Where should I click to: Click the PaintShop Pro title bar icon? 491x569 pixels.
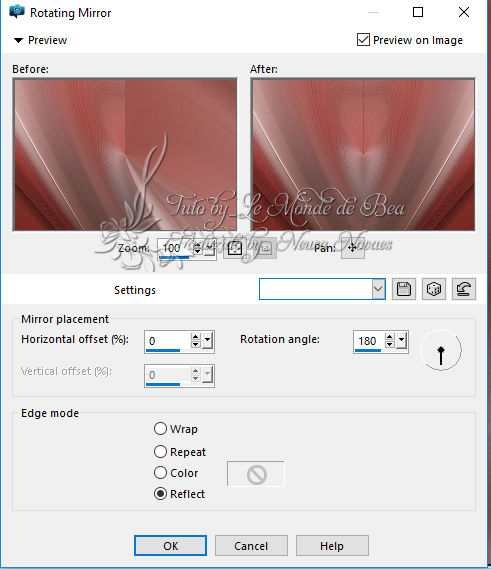coord(17,12)
